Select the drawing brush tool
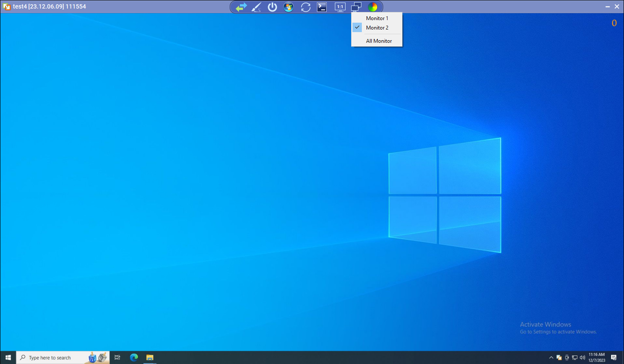The height and width of the screenshot is (364, 624). (x=256, y=7)
